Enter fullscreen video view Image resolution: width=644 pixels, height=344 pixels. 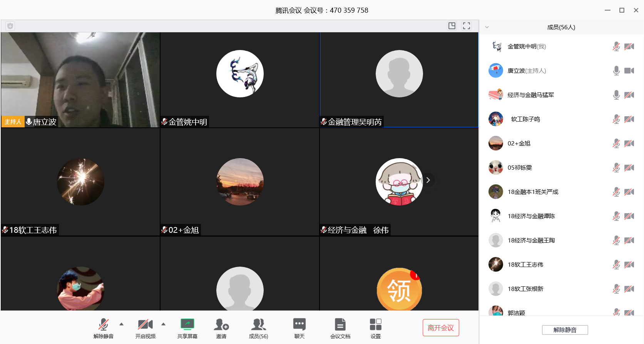(x=467, y=26)
